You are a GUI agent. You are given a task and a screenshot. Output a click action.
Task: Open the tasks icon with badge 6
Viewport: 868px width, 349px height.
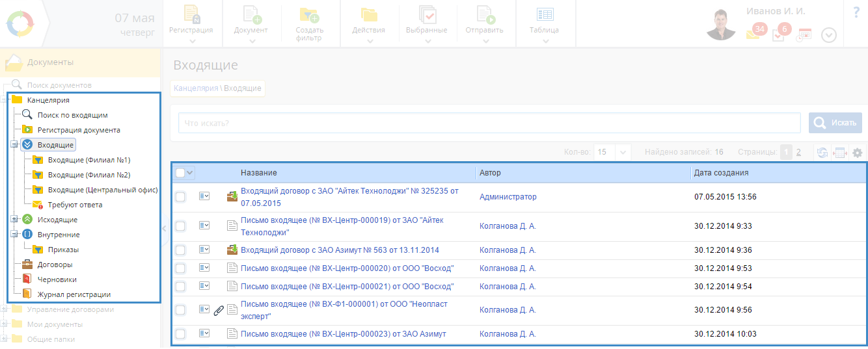(779, 35)
